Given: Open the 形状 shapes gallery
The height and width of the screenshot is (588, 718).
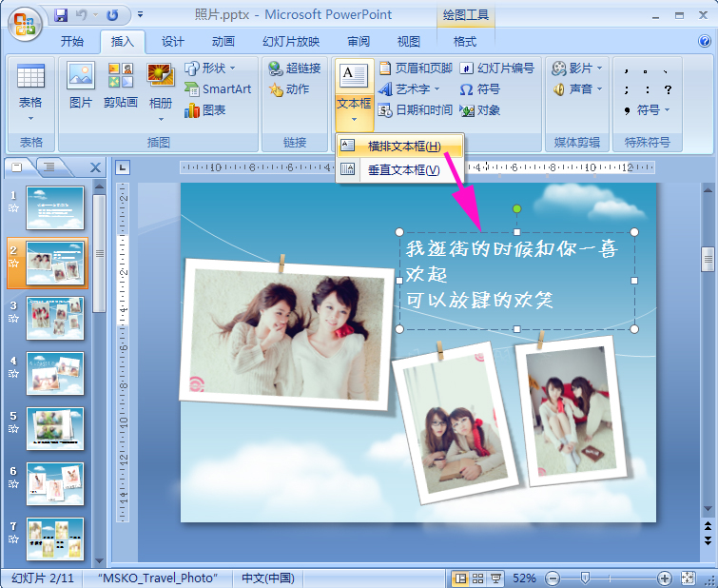Looking at the screenshot, I should [x=210, y=69].
